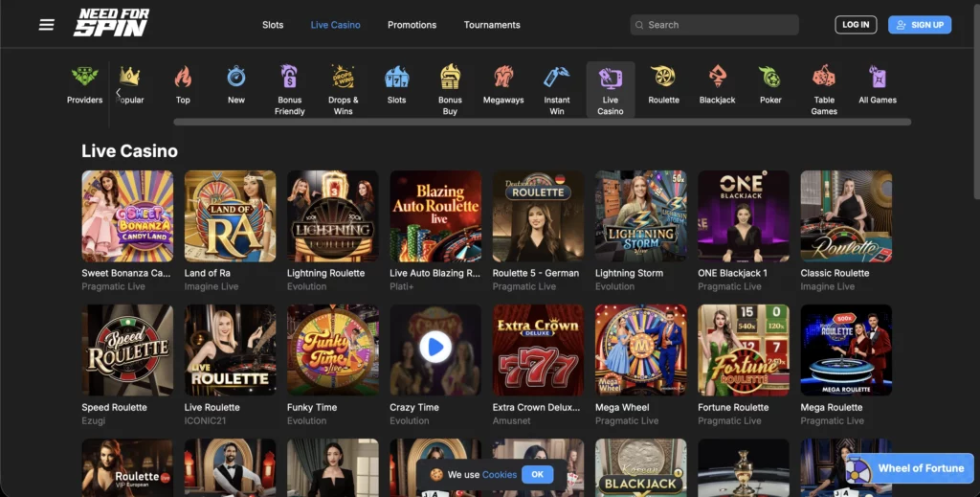980x497 pixels.
Task: Click the search magnifier icon
Action: coord(639,25)
